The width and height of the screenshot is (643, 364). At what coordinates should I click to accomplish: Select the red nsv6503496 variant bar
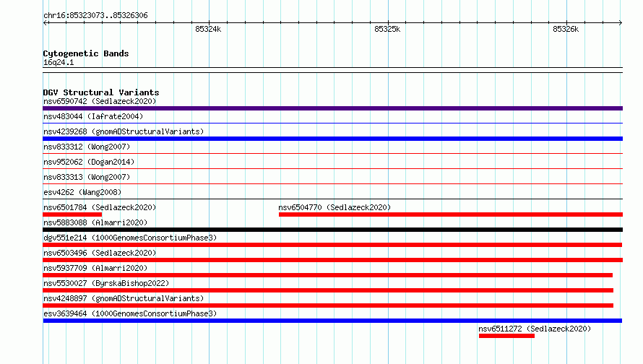tap(332, 260)
